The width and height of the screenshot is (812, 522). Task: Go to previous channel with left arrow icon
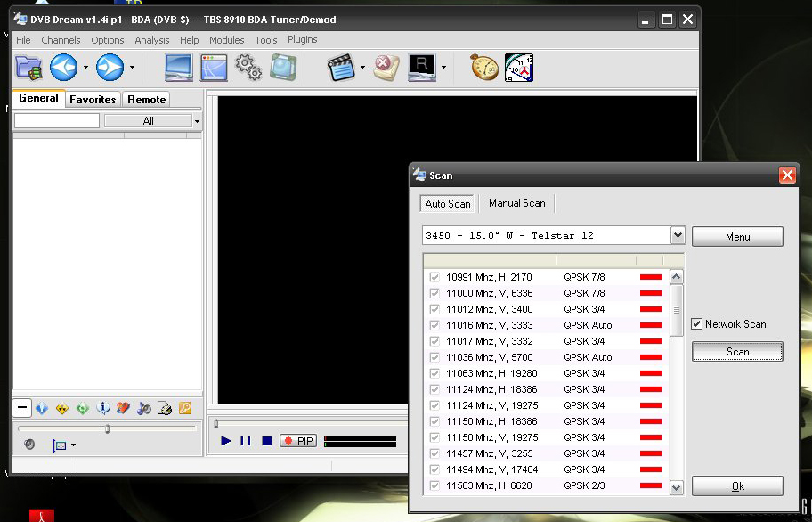click(x=64, y=68)
